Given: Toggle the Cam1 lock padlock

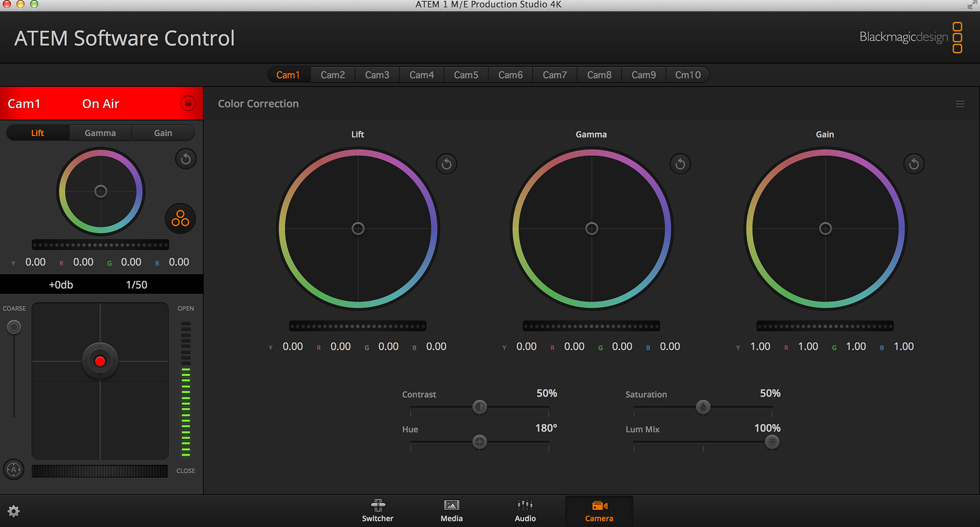Looking at the screenshot, I should tap(188, 103).
